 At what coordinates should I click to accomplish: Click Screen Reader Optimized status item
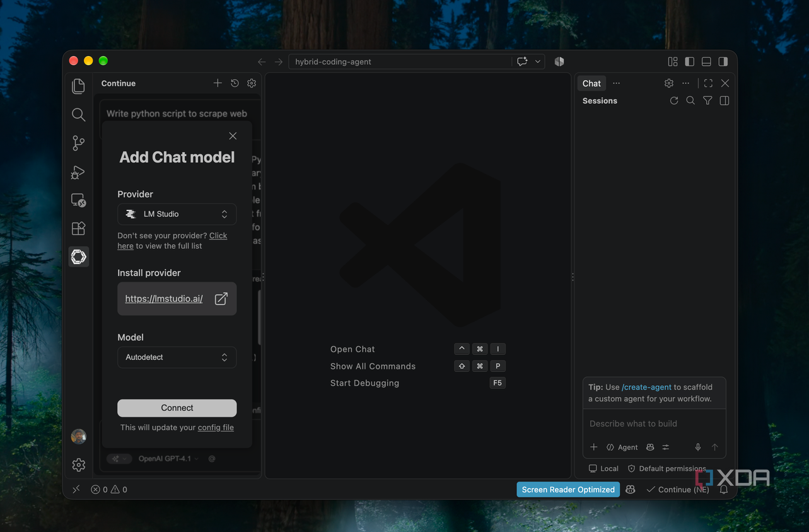point(568,490)
